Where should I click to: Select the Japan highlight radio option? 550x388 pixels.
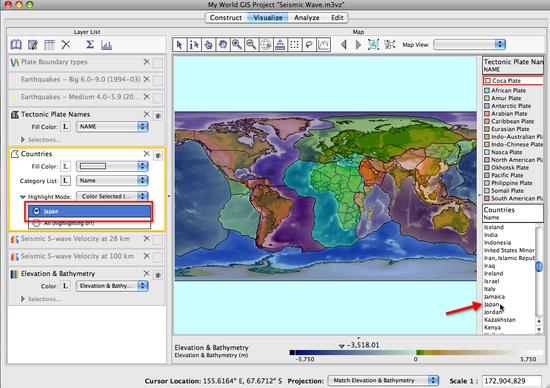(36, 211)
